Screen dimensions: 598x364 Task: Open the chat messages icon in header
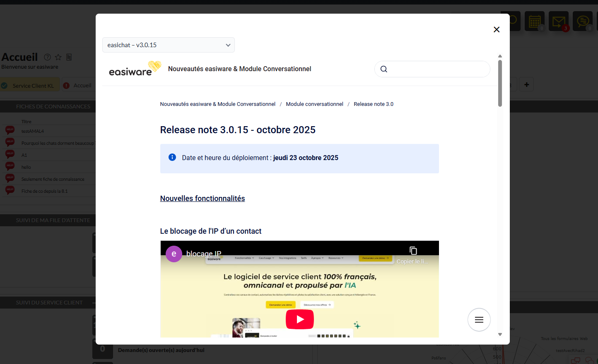point(583,21)
